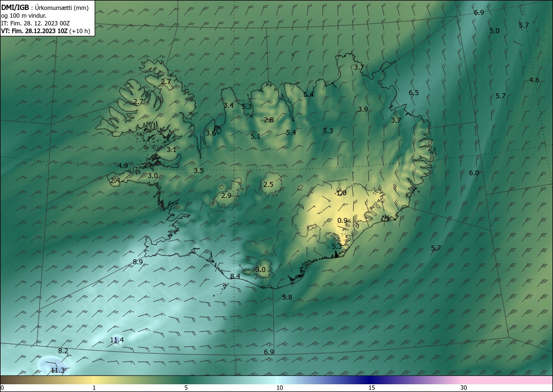Click the 8.4 value near the coast
553x392 pixels.
tap(235, 276)
